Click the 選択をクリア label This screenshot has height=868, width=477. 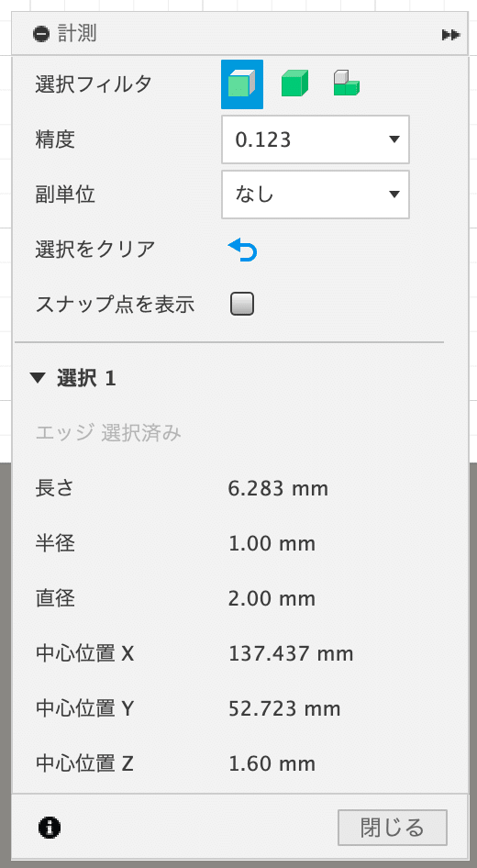point(94,250)
